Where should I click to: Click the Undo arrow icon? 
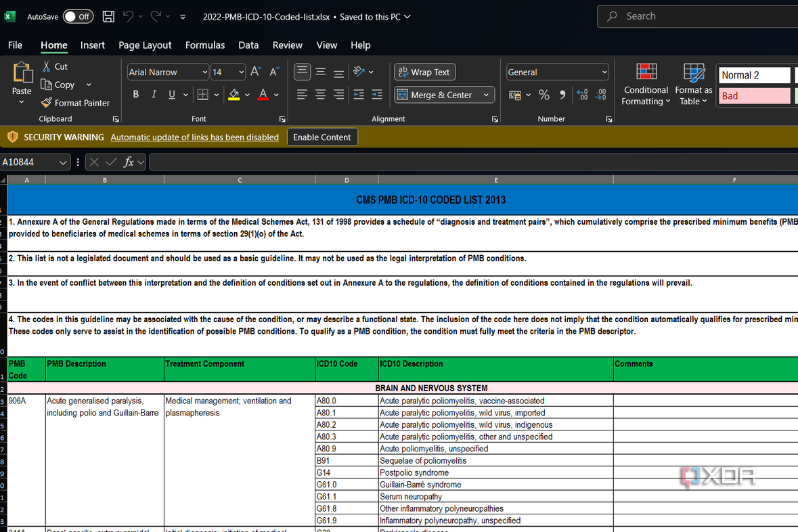click(128, 16)
